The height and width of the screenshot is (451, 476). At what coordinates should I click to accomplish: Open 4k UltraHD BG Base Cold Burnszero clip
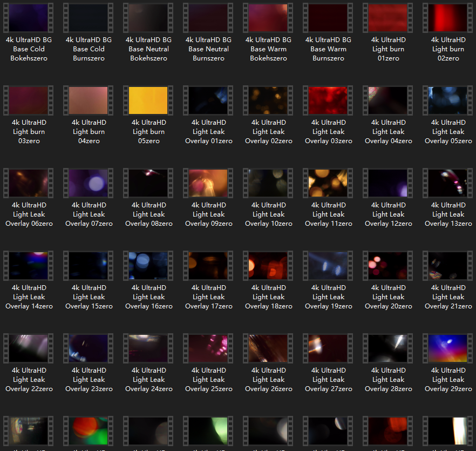tap(88, 18)
